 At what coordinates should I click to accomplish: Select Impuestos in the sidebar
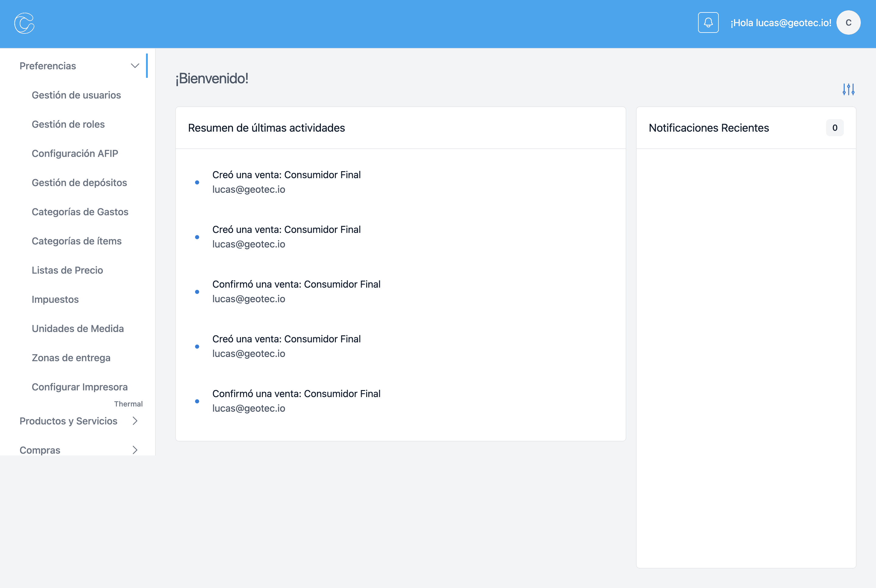pos(55,299)
